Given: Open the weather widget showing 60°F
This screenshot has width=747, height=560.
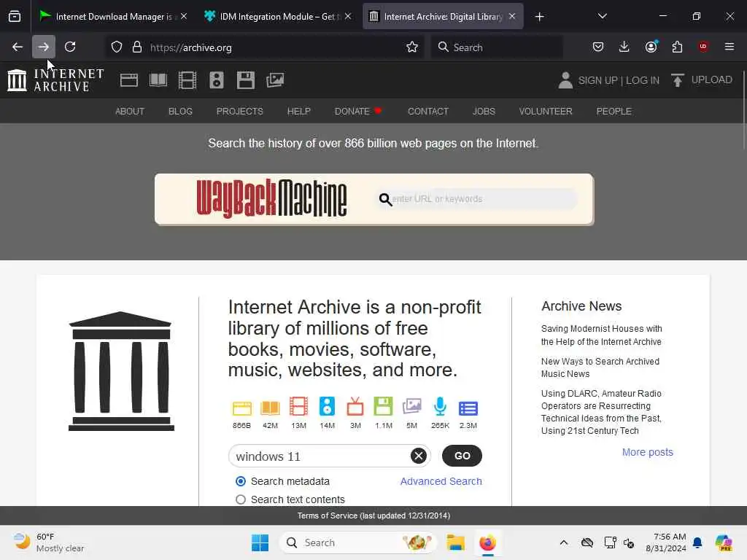Looking at the screenshot, I should [x=47, y=542].
